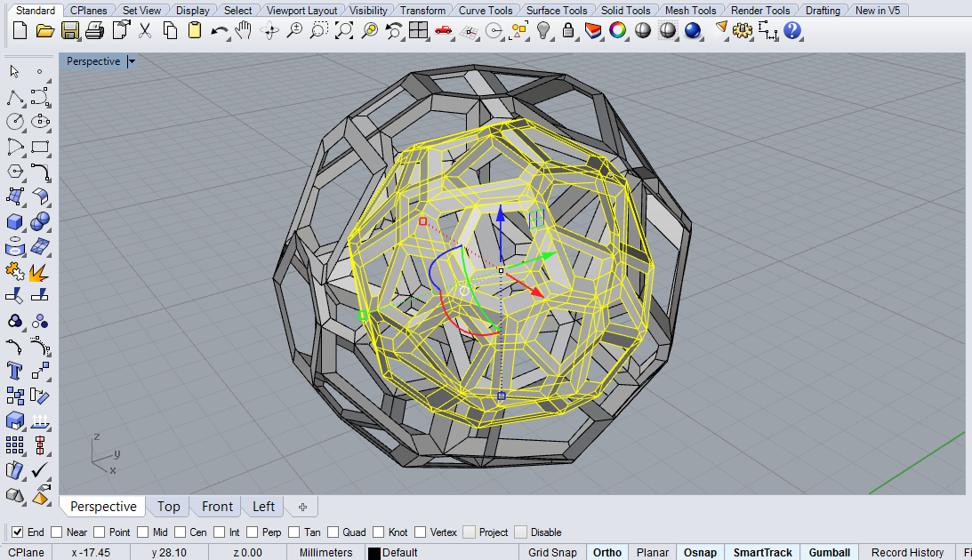This screenshot has height=560, width=972.
Task: Enable the Near osnap checkbox
Action: [x=56, y=532]
